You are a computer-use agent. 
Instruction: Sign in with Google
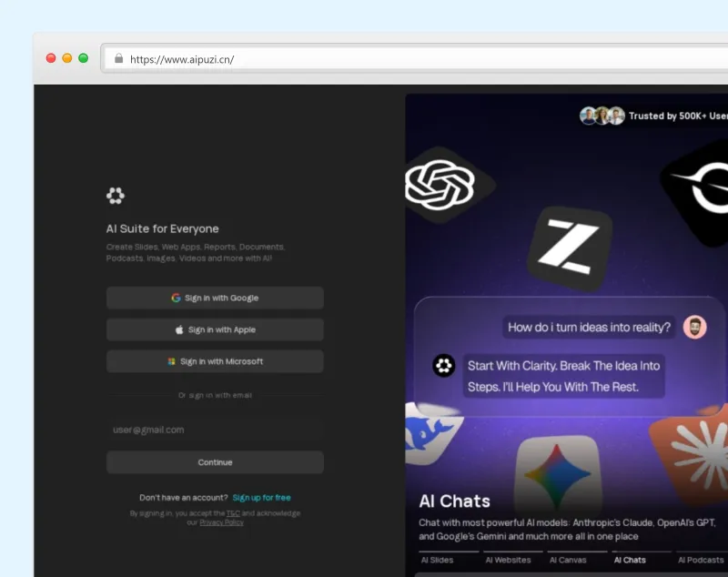215,298
